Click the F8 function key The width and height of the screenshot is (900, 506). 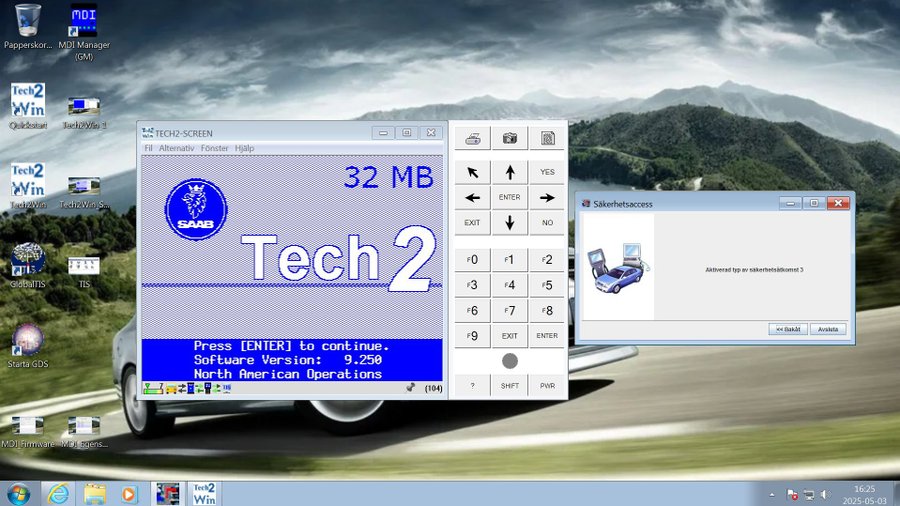point(547,310)
